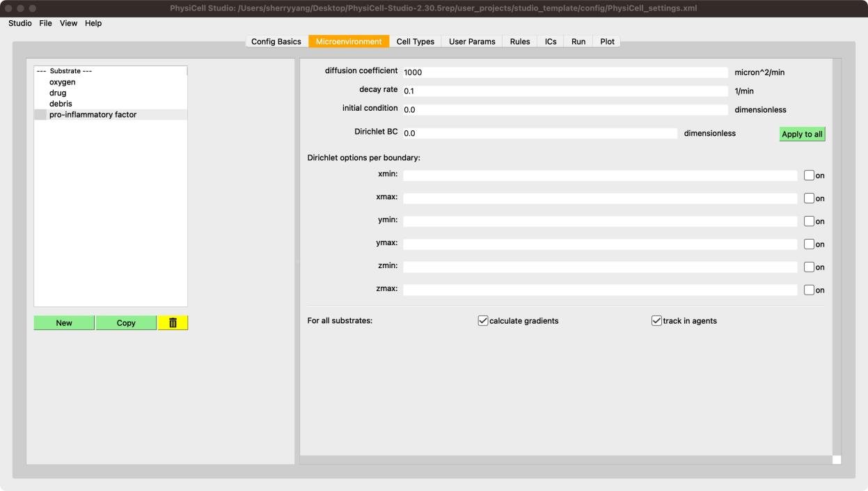Toggle the ymax boundary 'on' checkbox
The width and height of the screenshot is (868, 491).
[x=809, y=244]
